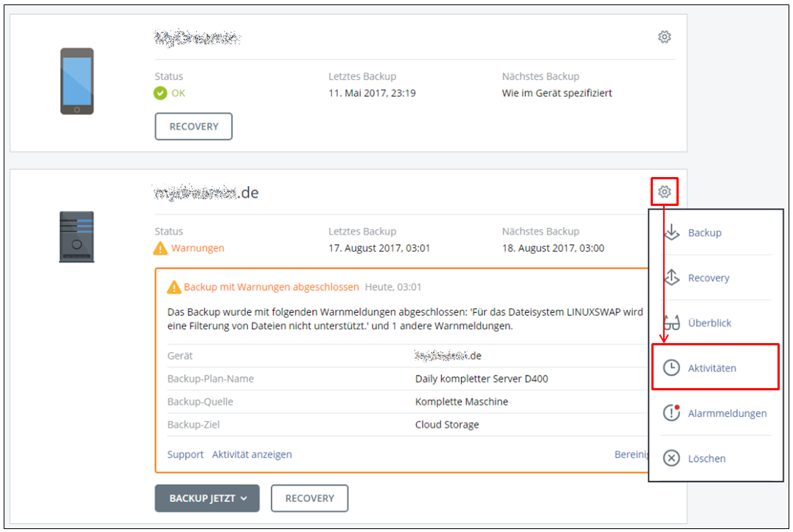Select Löschen with the crossed circle icon

[x=672, y=458]
